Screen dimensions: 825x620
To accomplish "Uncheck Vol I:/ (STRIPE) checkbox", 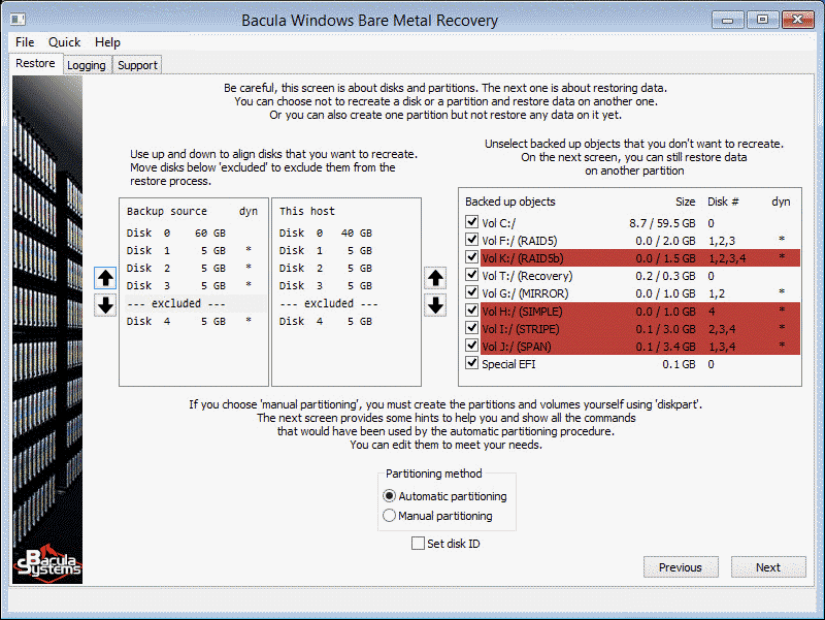I will [x=471, y=328].
